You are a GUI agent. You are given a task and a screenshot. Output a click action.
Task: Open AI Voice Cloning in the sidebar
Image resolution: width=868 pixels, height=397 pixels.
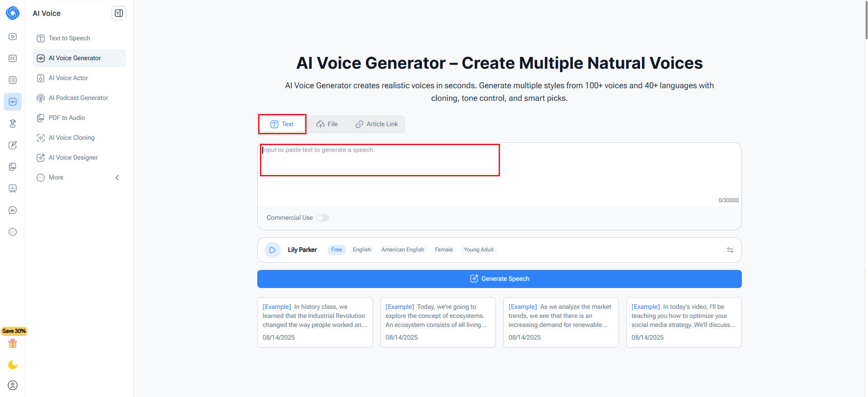coord(71,138)
